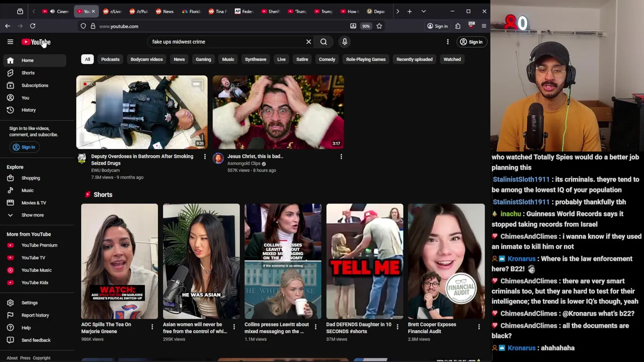The width and height of the screenshot is (644, 362).
Task: Open Deputy Overdoses bodycam video thumbnail
Action: coord(142,112)
